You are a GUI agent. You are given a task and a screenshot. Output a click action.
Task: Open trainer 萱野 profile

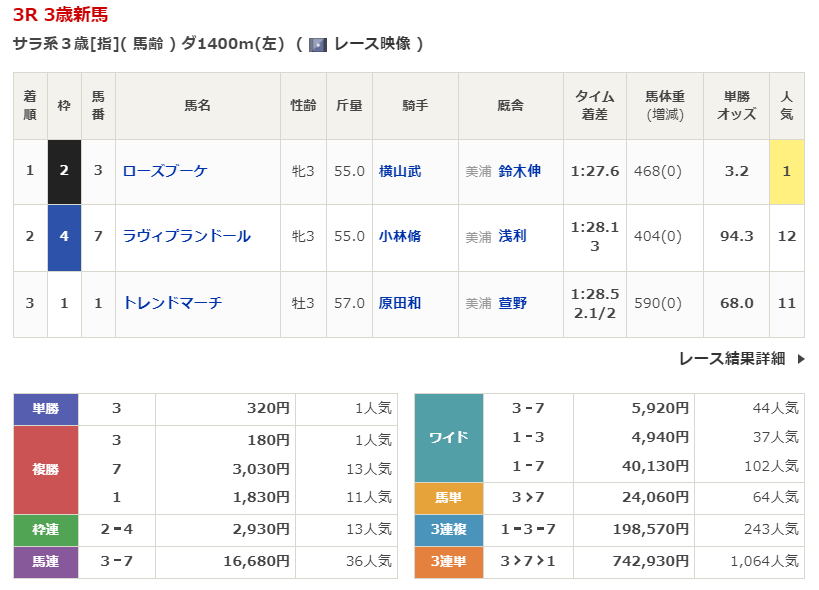click(x=512, y=302)
